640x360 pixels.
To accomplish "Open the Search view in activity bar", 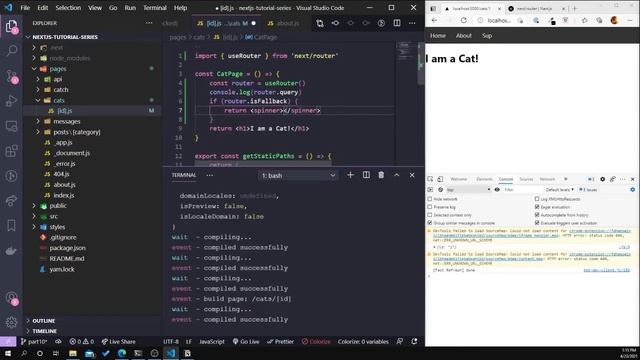I will coord(11,51).
